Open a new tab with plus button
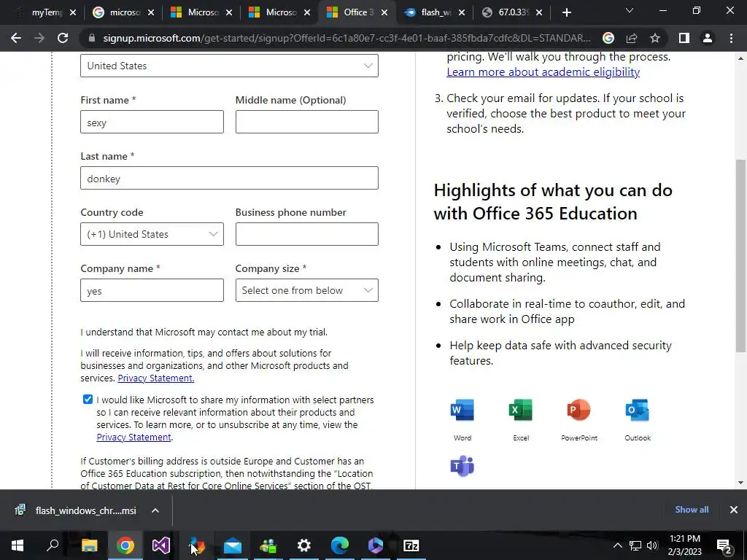747x560 pixels. click(566, 12)
